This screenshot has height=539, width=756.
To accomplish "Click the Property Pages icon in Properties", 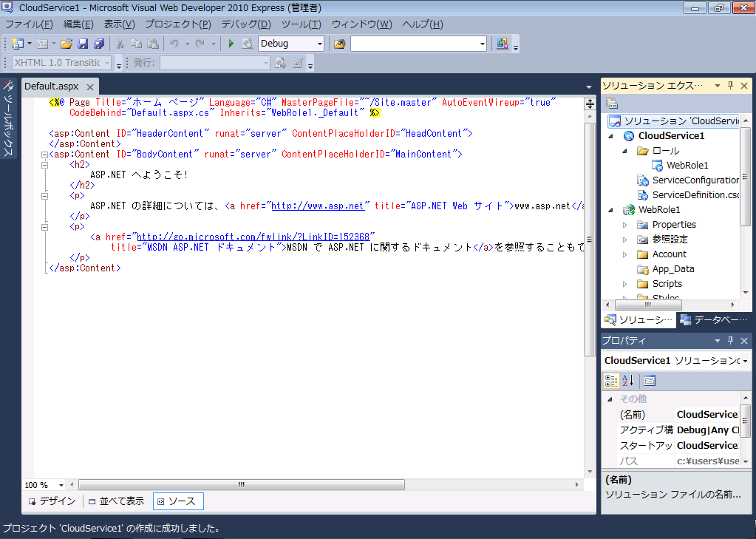I will click(650, 381).
